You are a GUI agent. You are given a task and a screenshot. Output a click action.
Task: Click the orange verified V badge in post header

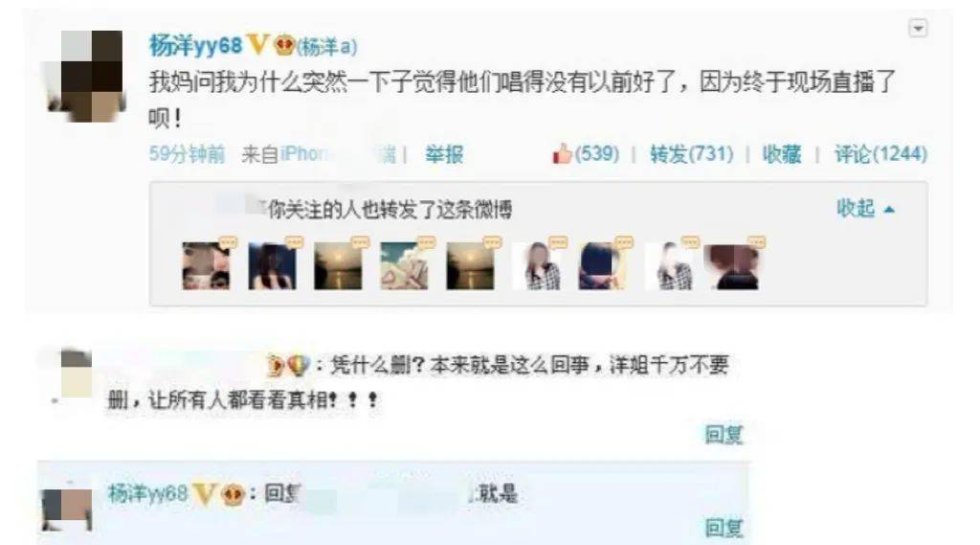click(x=258, y=45)
